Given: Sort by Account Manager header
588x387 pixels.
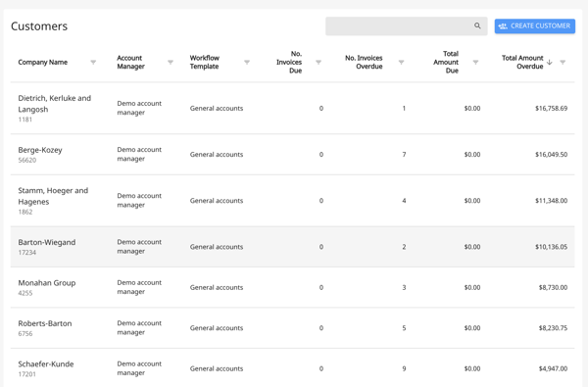Looking at the screenshot, I should point(130,63).
